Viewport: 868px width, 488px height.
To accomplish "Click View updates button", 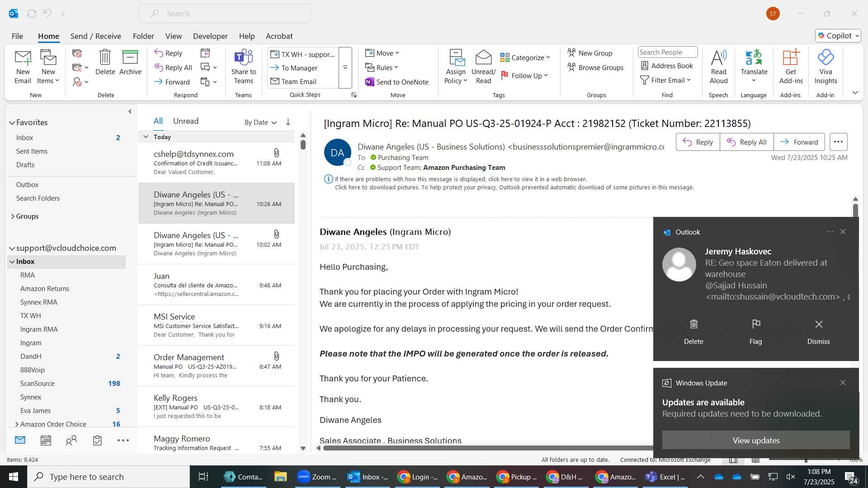I will pyautogui.click(x=756, y=440).
